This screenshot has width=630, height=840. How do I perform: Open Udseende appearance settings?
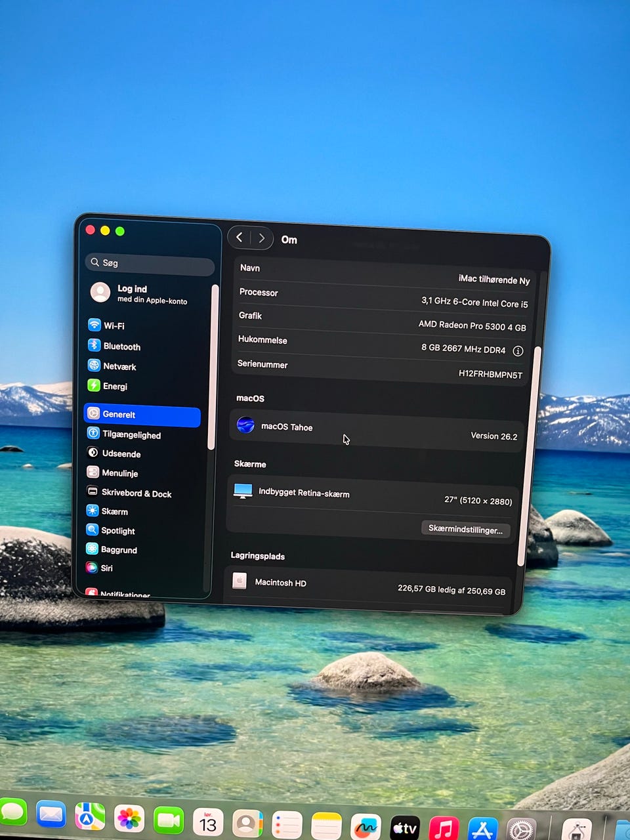(114, 453)
